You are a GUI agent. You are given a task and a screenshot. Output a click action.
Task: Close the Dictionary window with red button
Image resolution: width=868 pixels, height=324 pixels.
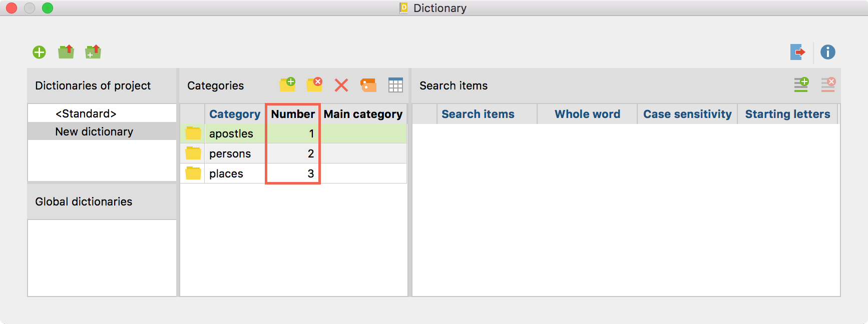coord(12,8)
